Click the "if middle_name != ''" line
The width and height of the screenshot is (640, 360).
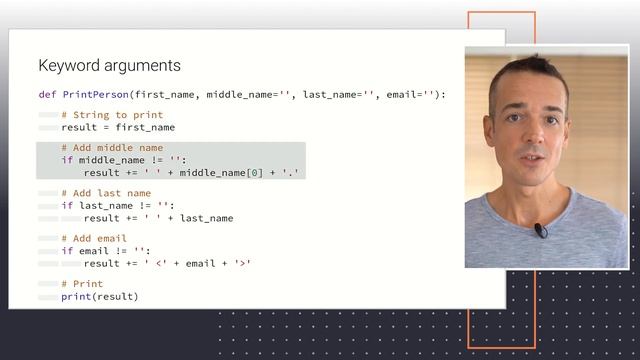coord(124,160)
